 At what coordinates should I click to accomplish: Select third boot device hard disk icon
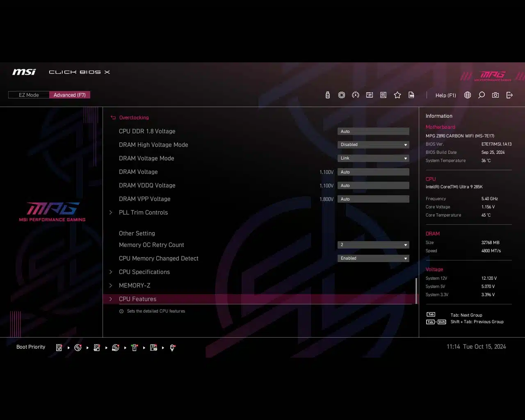tap(97, 347)
